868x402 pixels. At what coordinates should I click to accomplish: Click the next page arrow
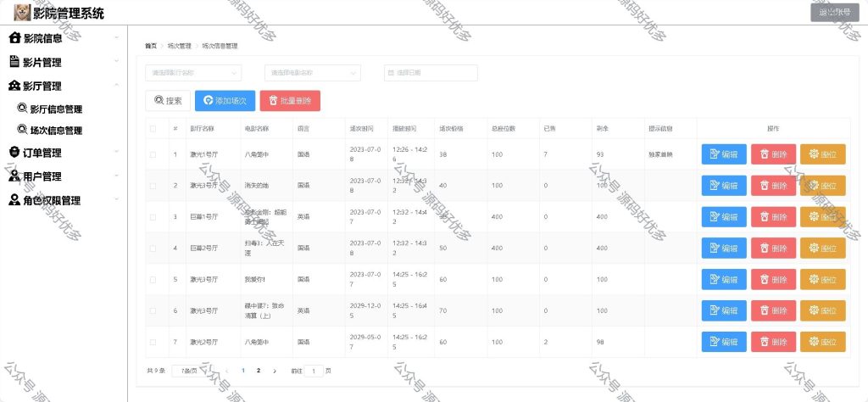(275, 371)
